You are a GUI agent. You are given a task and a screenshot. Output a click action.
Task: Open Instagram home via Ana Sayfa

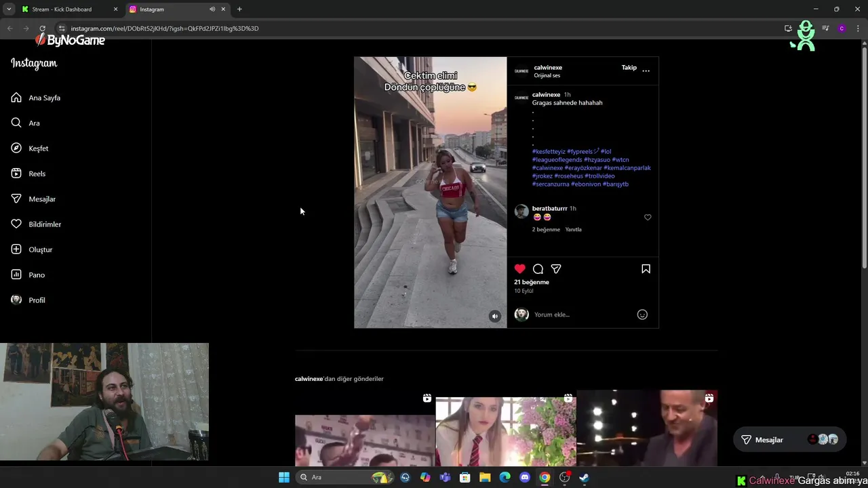(36, 98)
